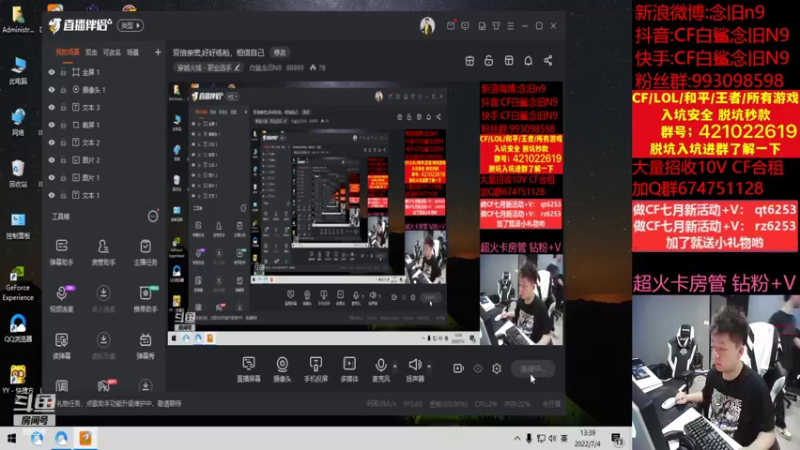Image resolution: width=800 pixels, height=450 pixels.
Task: Click the record video icon
Action: pyautogui.click(x=458, y=368)
